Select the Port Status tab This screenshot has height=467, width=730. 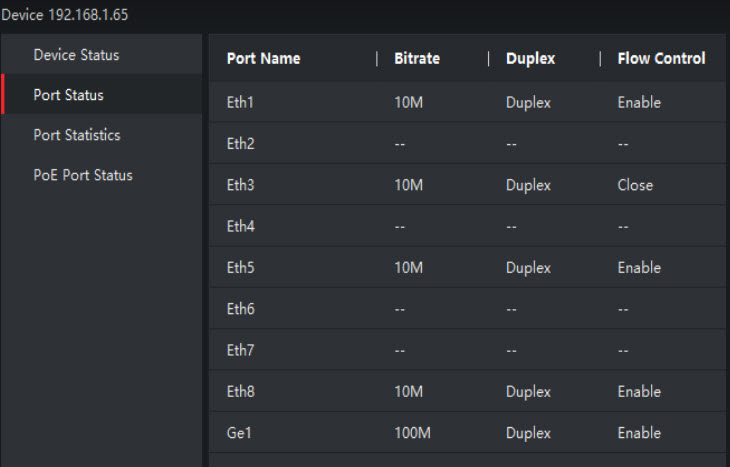(68, 95)
